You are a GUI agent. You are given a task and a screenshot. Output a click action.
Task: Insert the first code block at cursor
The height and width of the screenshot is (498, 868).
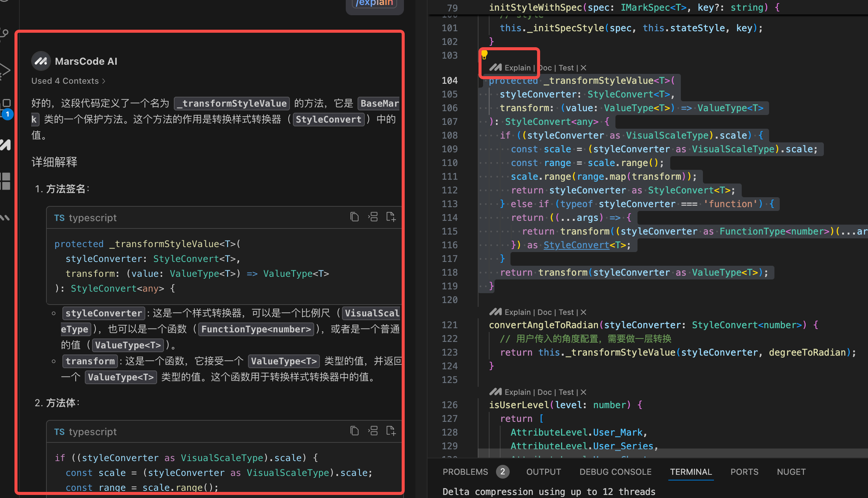coord(373,217)
